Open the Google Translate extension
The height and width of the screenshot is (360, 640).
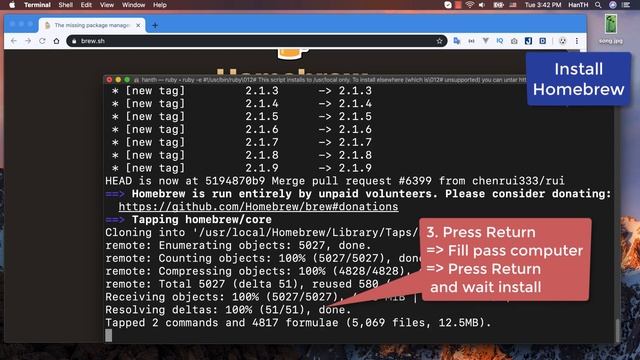(457, 41)
